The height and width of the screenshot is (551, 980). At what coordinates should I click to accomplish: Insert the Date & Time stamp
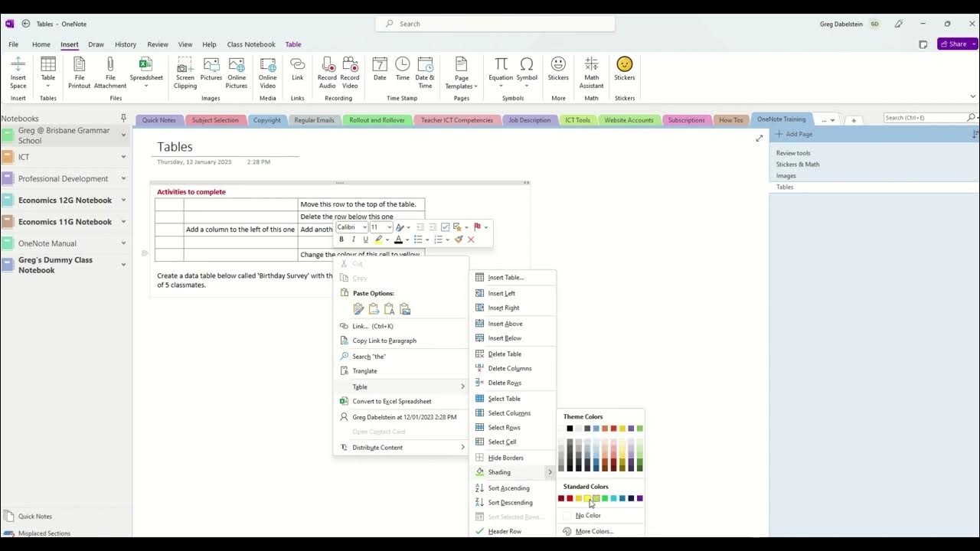coord(426,65)
